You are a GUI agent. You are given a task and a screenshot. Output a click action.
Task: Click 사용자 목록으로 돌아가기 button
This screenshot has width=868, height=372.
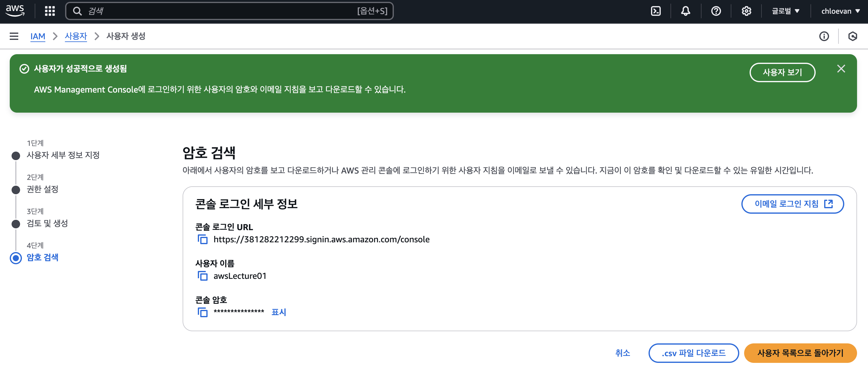pos(800,353)
